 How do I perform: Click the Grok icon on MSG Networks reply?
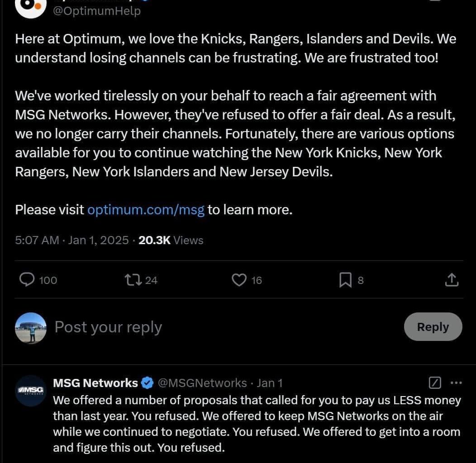(x=434, y=383)
